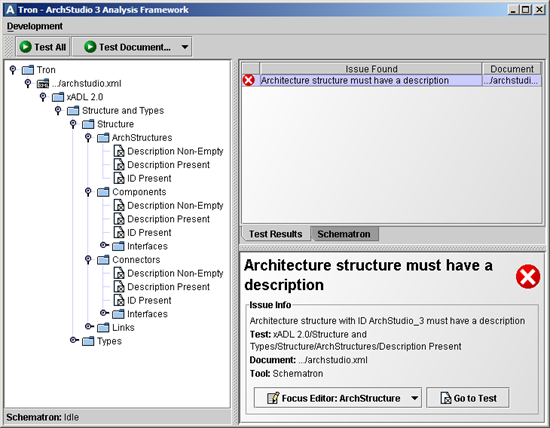550x428 pixels.
Task: Collapse the Structure tree node
Action: (73, 124)
